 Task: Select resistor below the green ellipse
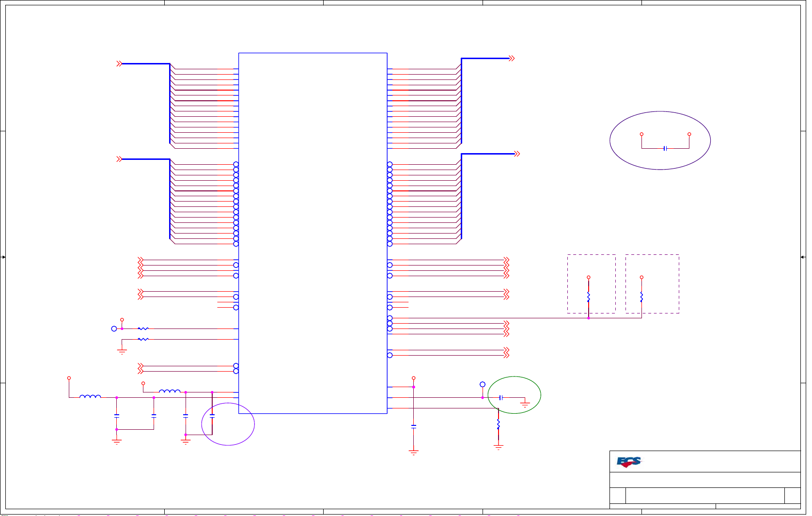click(x=498, y=425)
